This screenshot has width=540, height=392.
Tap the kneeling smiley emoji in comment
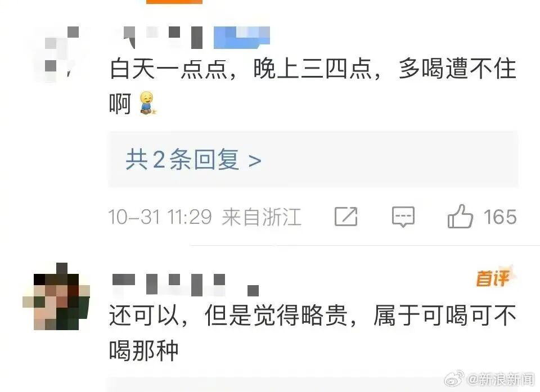click(x=148, y=103)
